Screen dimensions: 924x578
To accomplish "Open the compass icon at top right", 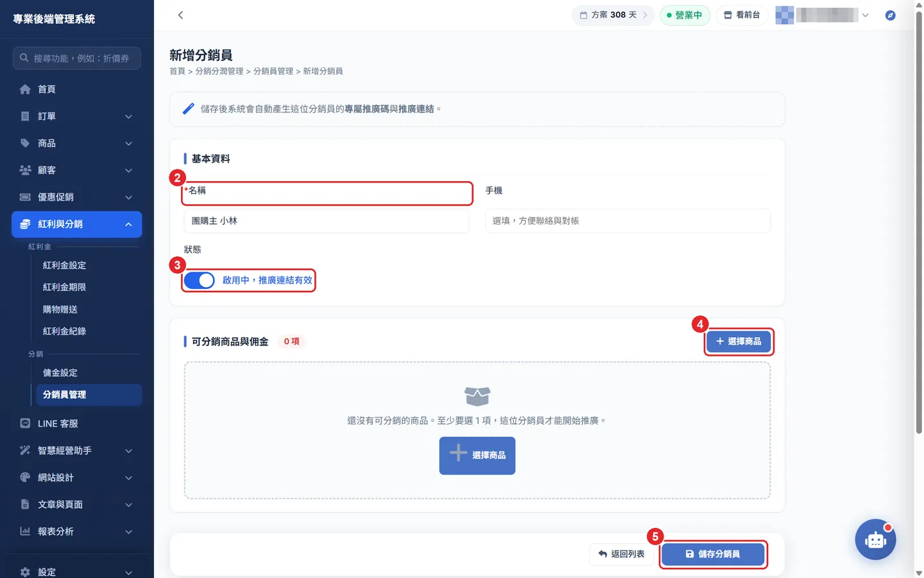I will (890, 15).
